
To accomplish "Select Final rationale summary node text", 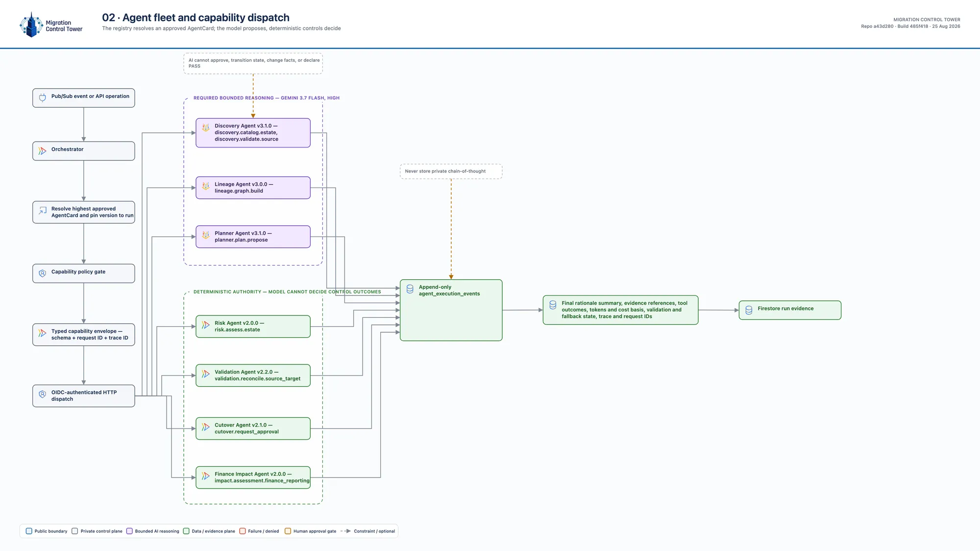I will pos(625,310).
